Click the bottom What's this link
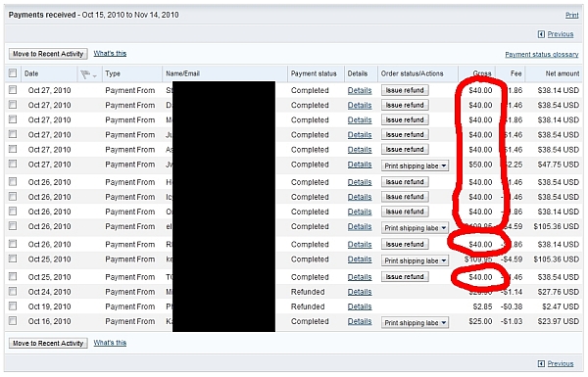588x377 pixels. coord(110,343)
